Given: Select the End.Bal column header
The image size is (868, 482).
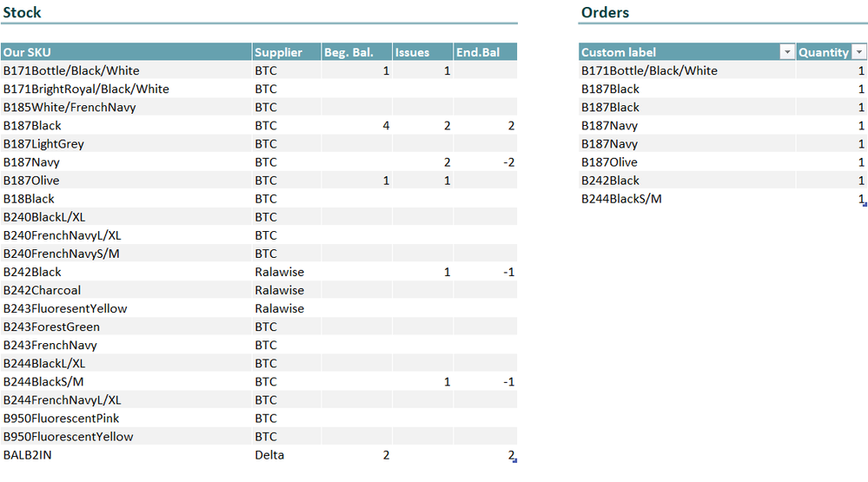Looking at the screenshot, I should point(486,52).
